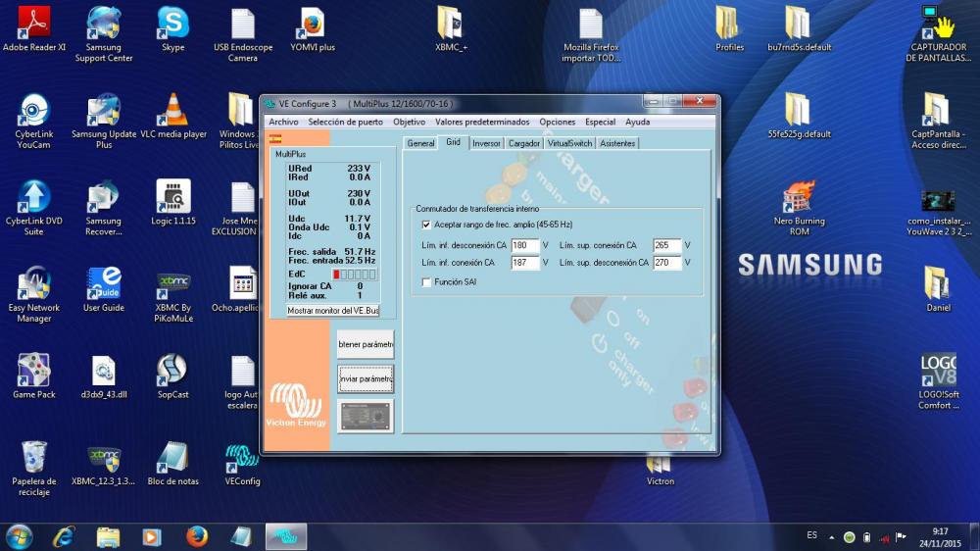This screenshot has height=551, width=980.
Task: Open Easy Network Manager shortcut
Action: (33, 295)
